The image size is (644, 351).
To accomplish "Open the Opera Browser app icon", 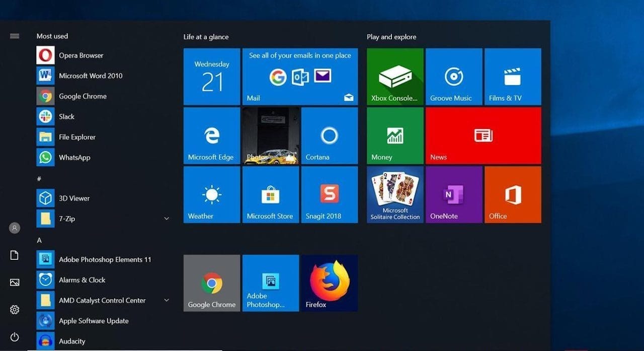I will (45, 55).
